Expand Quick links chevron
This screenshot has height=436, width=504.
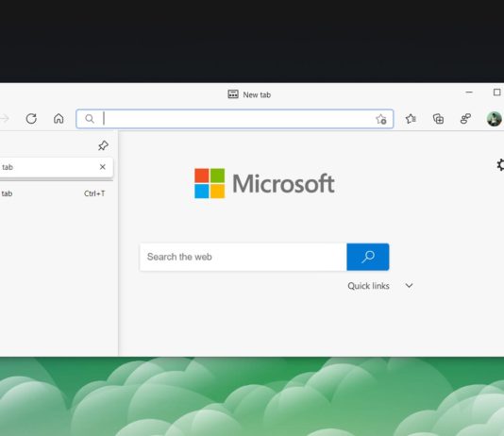click(409, 286)
